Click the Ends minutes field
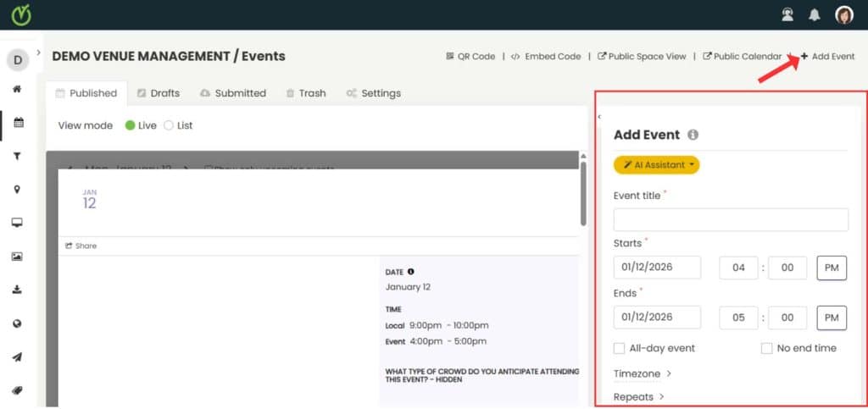Viewport: 868px width, 409px height. click(x=787, y=318)
